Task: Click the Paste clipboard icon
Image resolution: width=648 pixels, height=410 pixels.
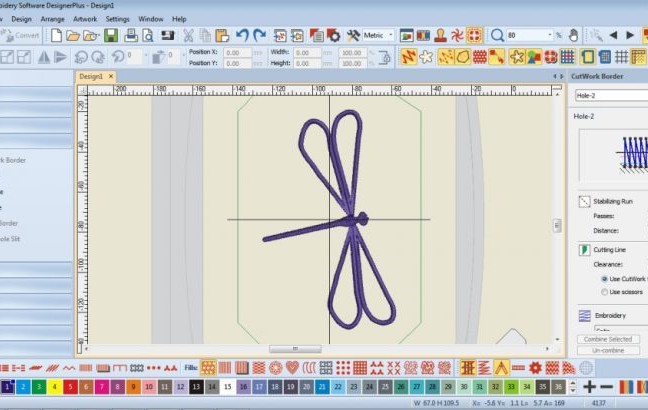Action: [x=222, y=36]
